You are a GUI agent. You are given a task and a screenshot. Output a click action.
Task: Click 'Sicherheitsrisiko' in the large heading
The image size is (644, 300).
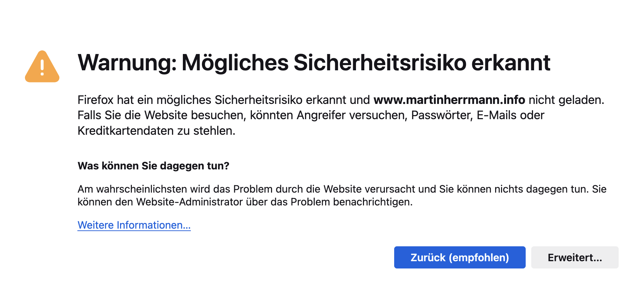(380, 63)
